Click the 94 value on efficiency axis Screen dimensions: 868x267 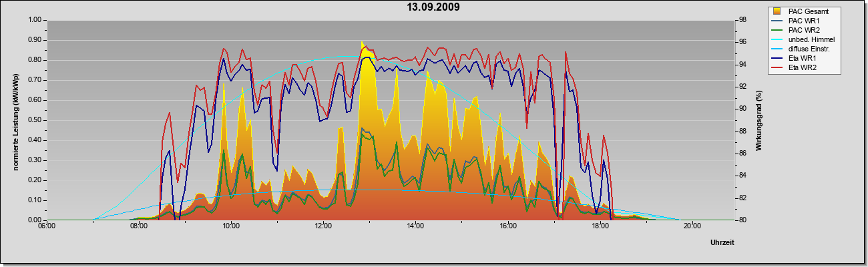742,65
